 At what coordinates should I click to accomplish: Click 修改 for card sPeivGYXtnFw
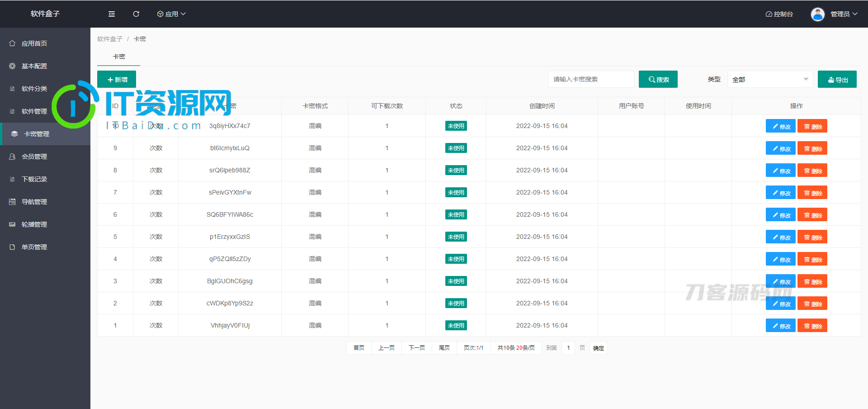point(781,193)
